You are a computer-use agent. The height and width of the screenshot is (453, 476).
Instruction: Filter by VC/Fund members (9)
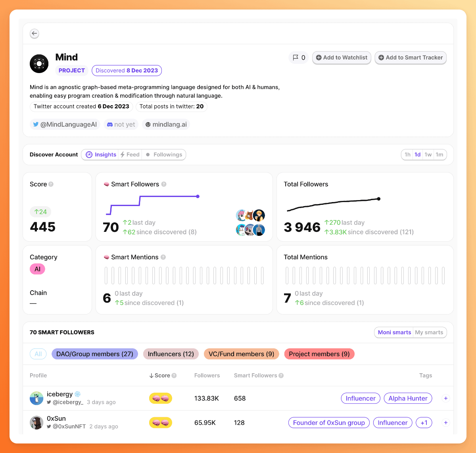click(x=242, y=354)
